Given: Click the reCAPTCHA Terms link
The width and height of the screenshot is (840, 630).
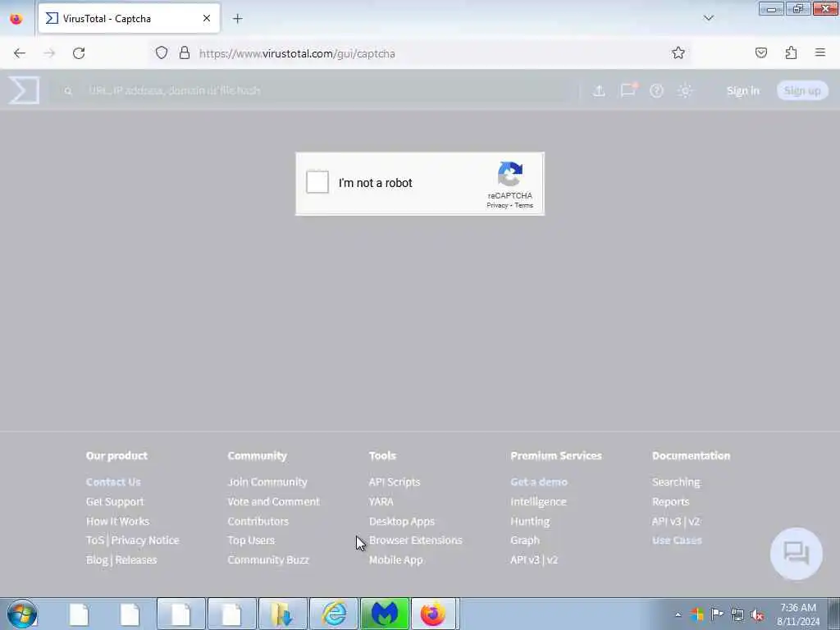Looking at the screenshot, I should click(524, 206).
